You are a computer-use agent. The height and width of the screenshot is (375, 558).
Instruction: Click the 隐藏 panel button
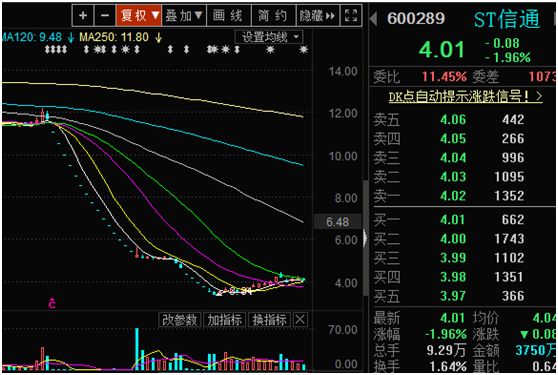(317, 15)
